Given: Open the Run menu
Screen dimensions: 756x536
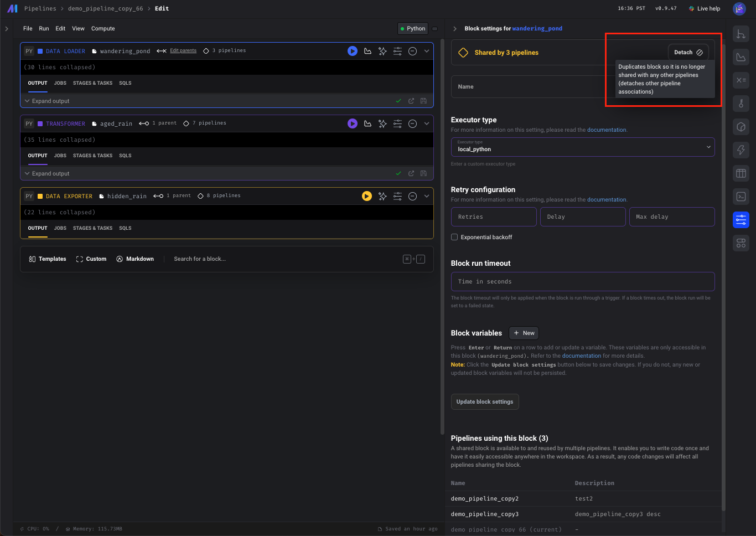Looking at the screenshot, I should coord(44,29).
